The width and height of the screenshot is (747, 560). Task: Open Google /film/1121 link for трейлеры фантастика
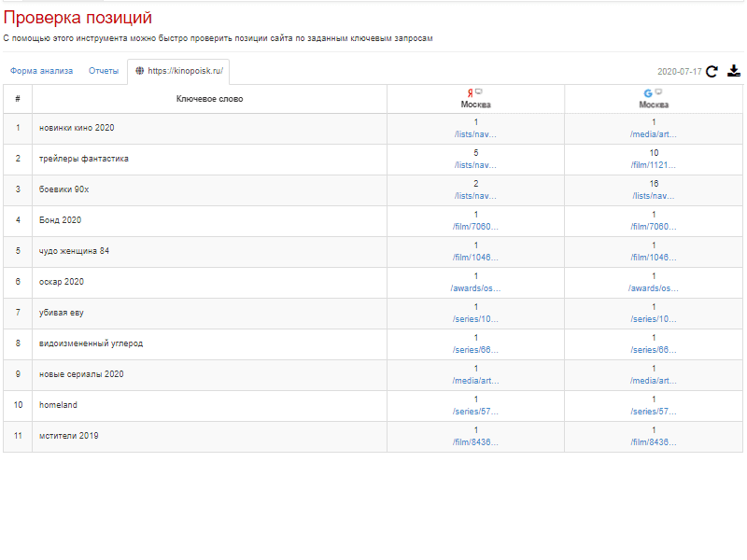coord(654,165)
